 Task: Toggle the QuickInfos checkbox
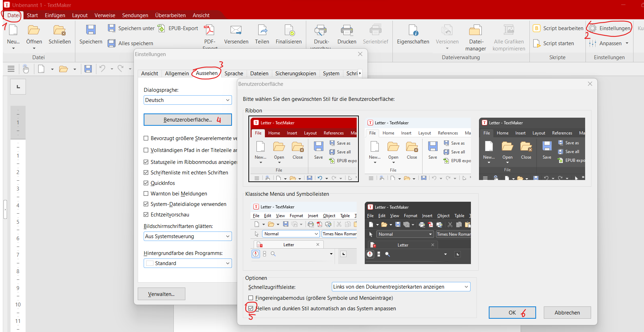tap(146, 183)
